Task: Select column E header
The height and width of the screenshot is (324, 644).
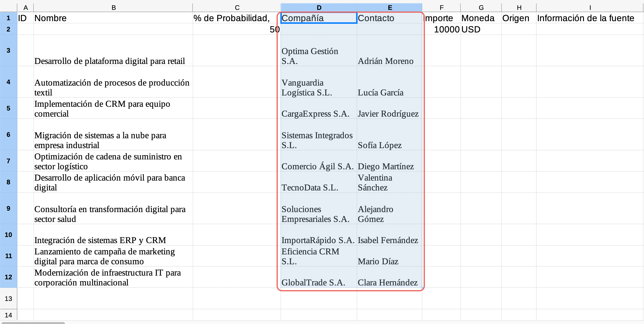Action: pos(390,8)
